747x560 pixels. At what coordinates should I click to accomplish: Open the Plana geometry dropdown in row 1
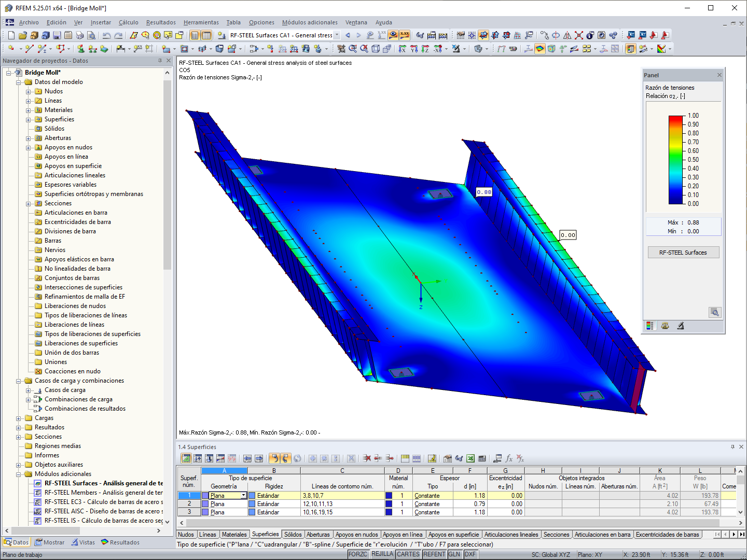click(242, 495)
